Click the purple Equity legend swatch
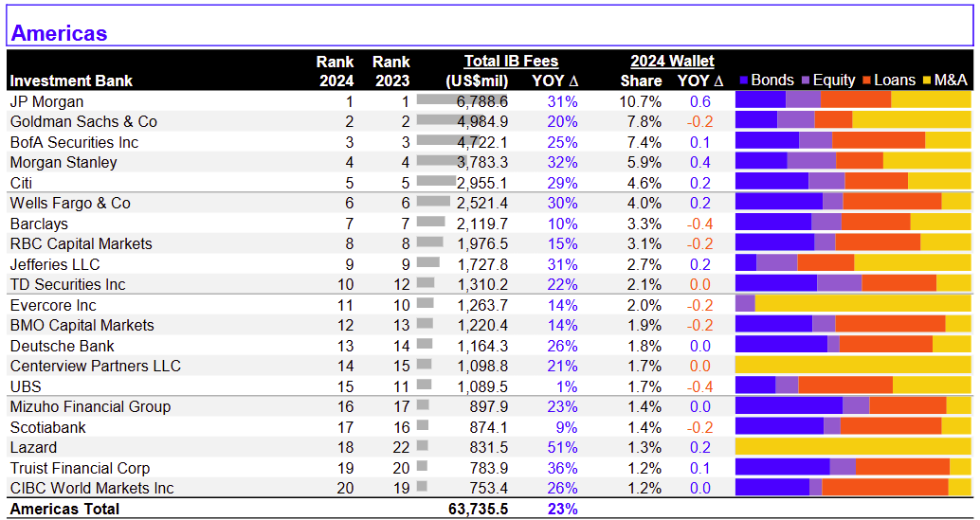Screen dimensions: 980x520 (x=806, y=81)
